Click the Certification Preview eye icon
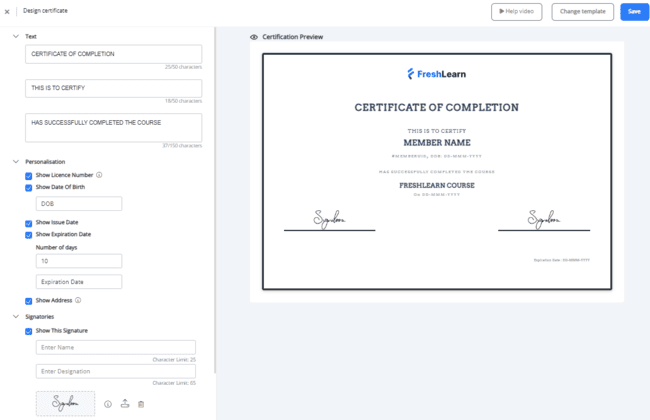Viewport: 650px width, 420px height. (254, 37)
